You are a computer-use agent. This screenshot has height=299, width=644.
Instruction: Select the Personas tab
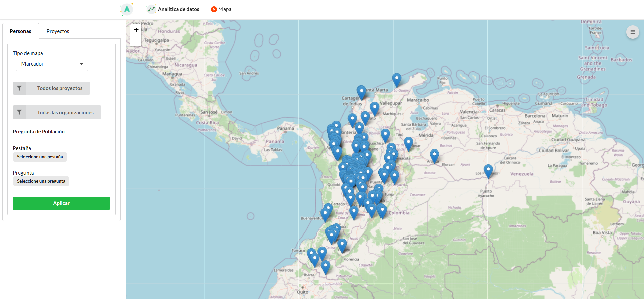pos(20,31)
